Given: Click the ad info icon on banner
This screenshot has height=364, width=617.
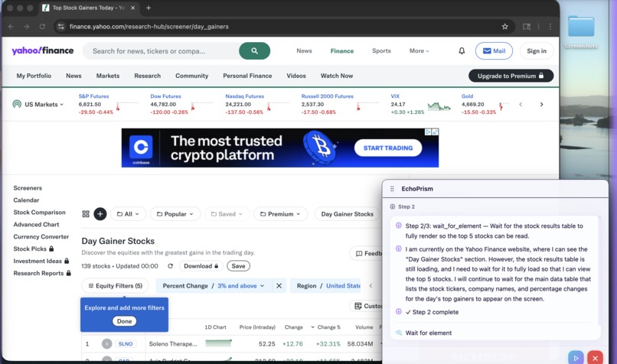Looking at the screenshot, I should [428, 132].
